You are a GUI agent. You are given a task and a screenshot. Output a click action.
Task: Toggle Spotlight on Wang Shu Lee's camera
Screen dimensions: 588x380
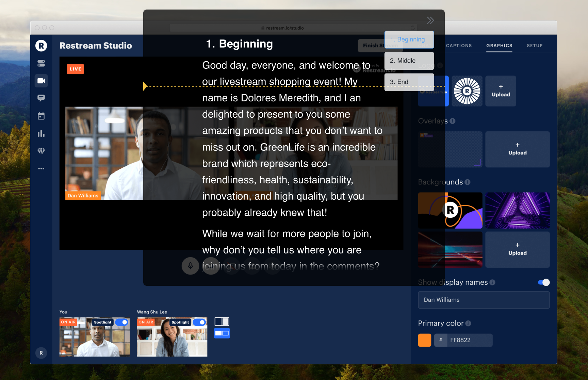click(x=199, y=322)
